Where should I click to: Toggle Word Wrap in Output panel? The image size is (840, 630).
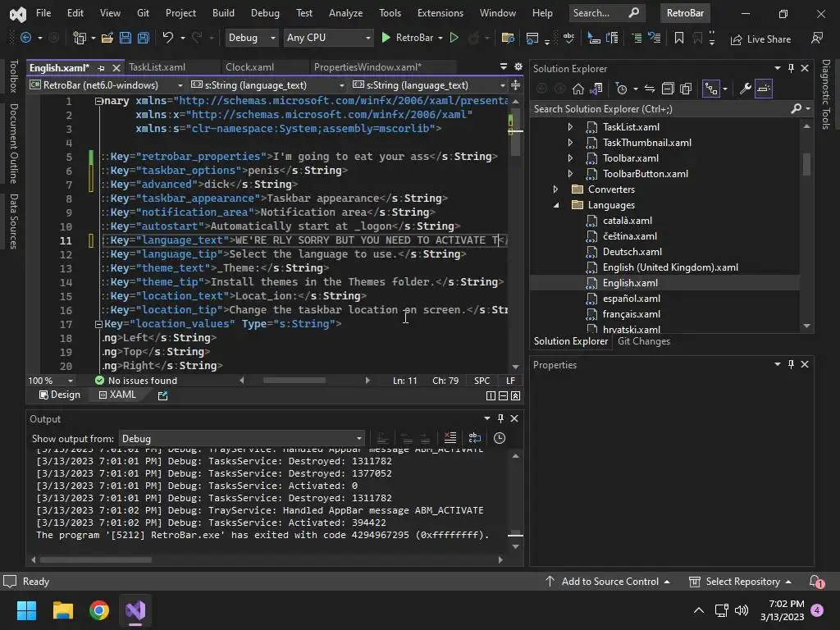[475, 438]
